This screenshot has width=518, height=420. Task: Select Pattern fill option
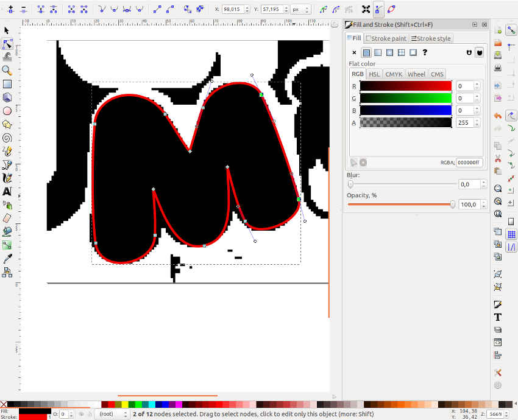coord(402,52)
